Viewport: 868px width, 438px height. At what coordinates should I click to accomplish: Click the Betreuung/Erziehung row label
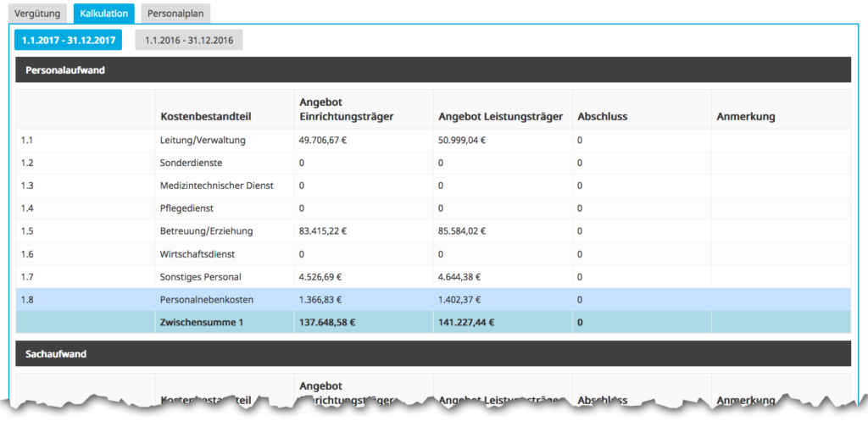coord(206,231)
